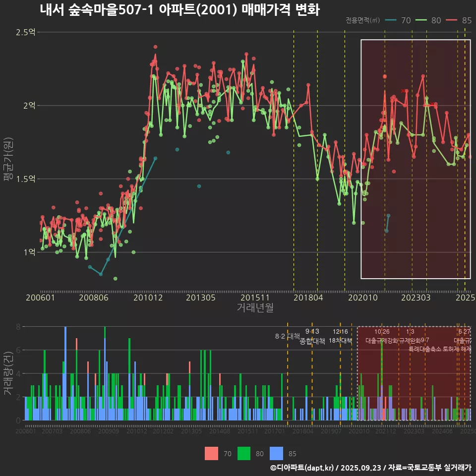Click the 10.26 대출규제강화 annotation label
476x476 pixels.
point(382,336)
